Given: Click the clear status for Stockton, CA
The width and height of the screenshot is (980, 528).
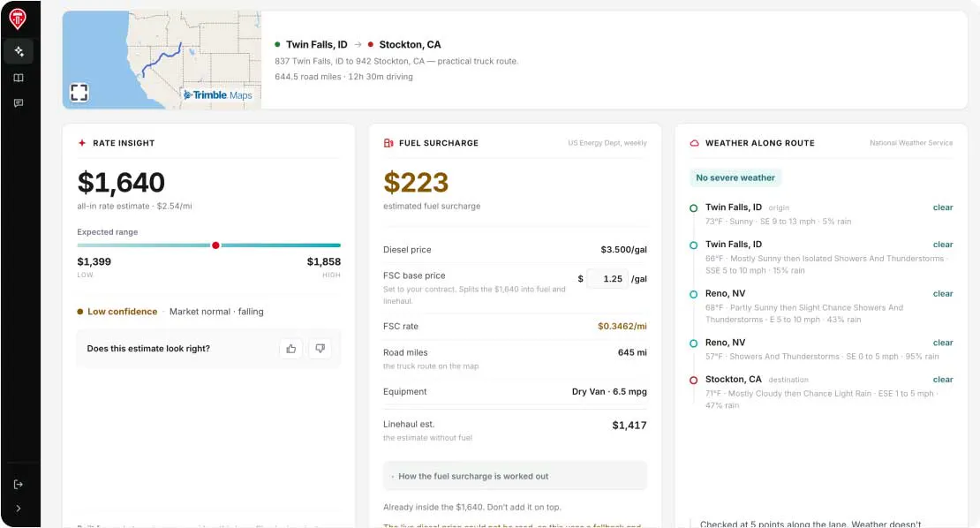Looking at the screenshot, I should pyautogui.click(x=943, y=380).
